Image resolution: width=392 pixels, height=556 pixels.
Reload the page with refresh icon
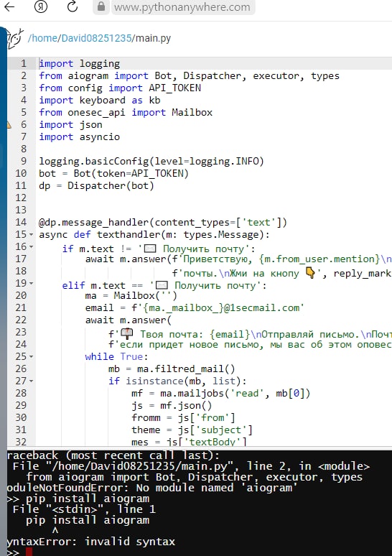73,6
